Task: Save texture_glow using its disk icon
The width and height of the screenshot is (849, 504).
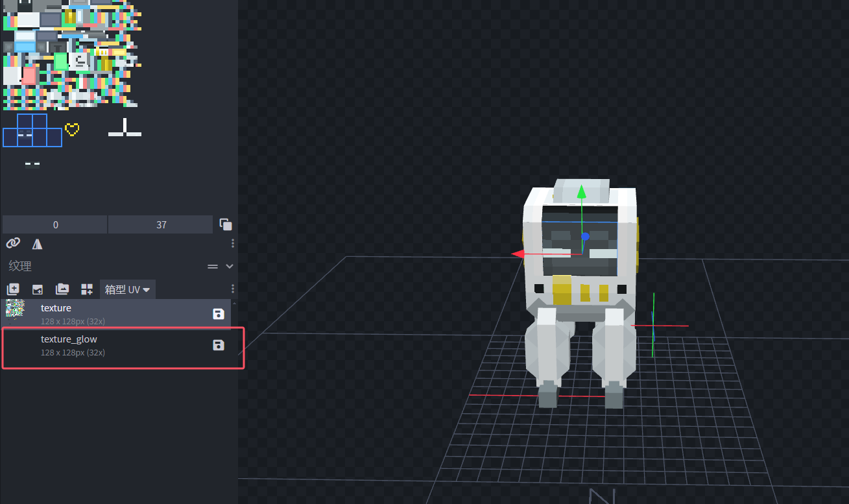Action: pos(219,345)
